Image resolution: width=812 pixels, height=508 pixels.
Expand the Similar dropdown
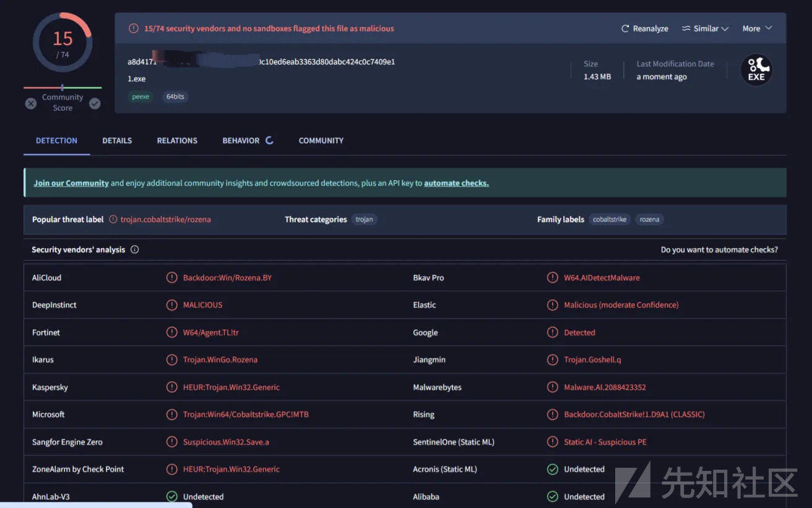[x=705, y=28]
